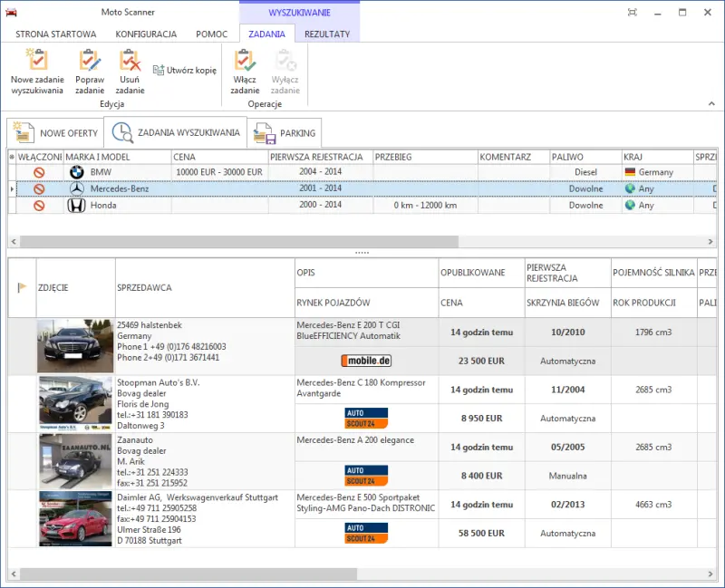Select the ZADANIA WYSZUKIWANIA tab
This screenshot has height=588, width=725.
click(x=176, y=132)
